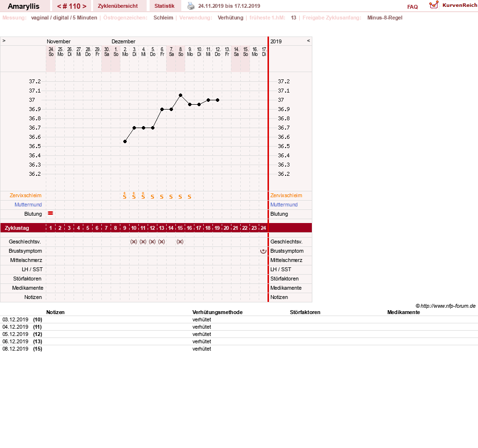
Task: Click S mucus symbol on cycle day 16
Action: pos(190,197)
